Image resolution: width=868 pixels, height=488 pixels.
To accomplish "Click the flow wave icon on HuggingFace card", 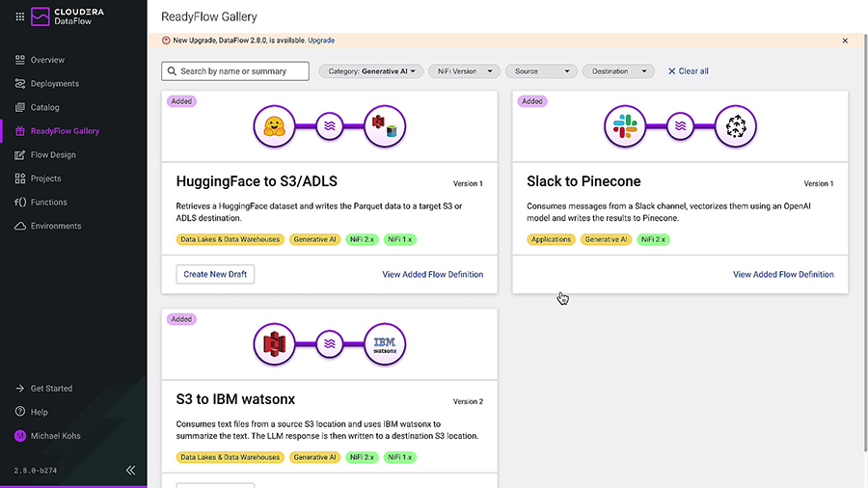I will [330, 126].
